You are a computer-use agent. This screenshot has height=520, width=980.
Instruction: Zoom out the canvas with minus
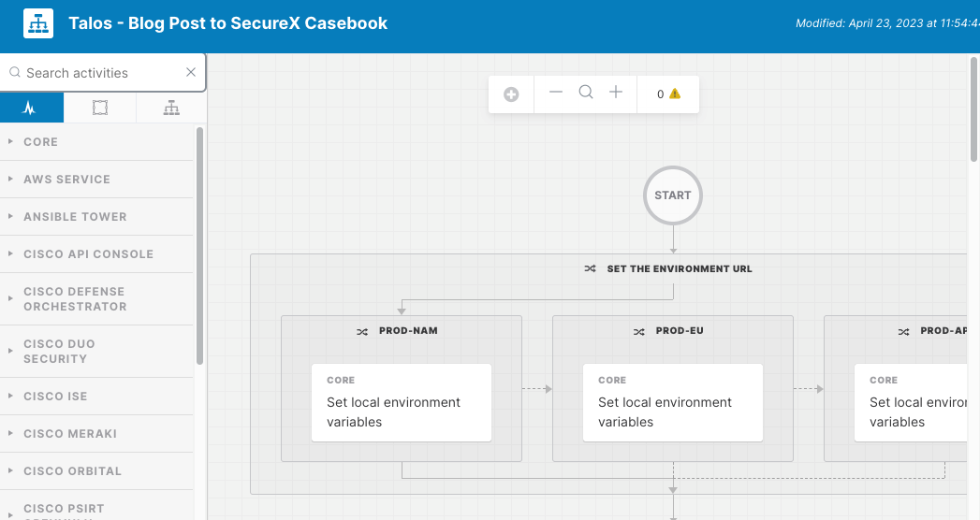point(556,93)
